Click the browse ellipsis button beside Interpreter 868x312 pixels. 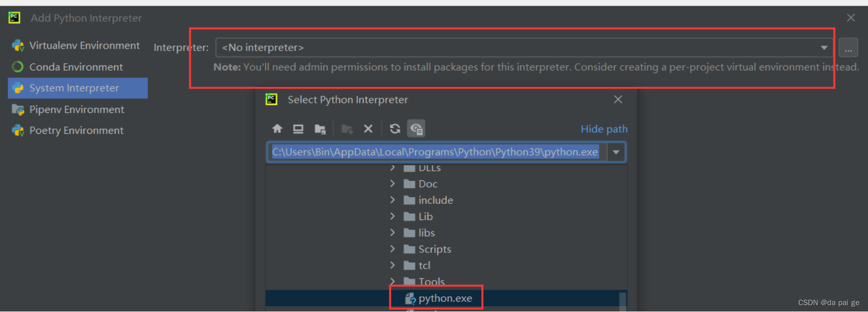pyautogui.click(x=848, y=48)
